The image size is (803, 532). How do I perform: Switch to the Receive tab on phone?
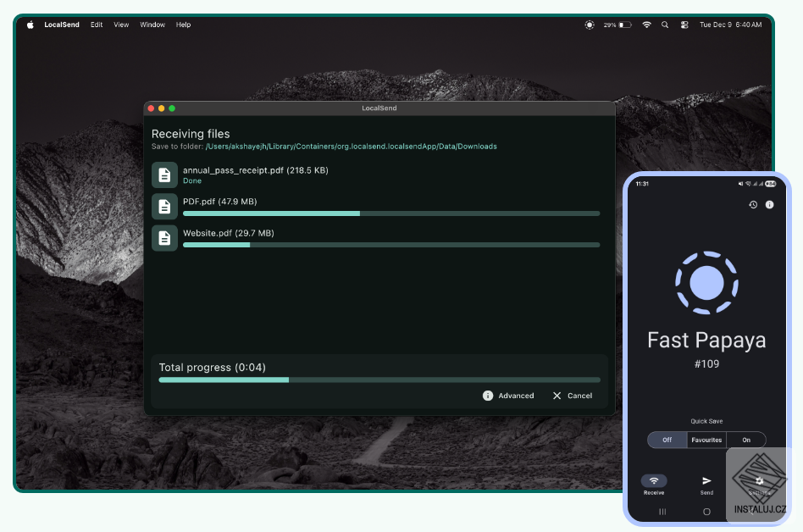tap(654, 485)
